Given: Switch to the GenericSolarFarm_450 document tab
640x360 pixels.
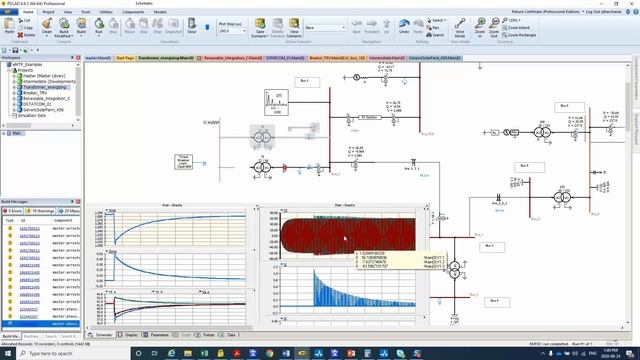Looking at the screenshot, I should point(435,58).
